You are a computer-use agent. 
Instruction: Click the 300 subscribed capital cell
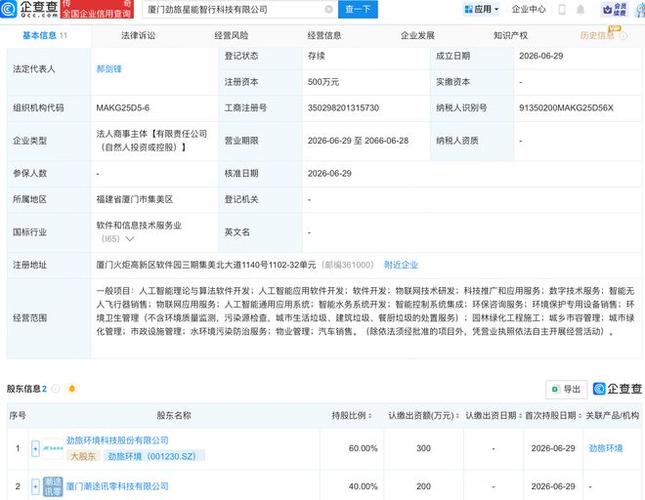(423, 448)
